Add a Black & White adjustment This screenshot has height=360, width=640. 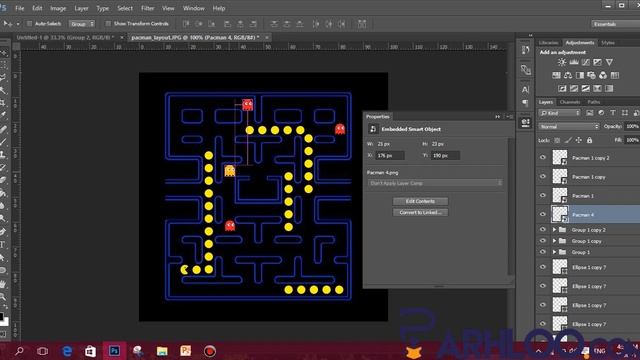pyautogui.click(x=580, y=75)
